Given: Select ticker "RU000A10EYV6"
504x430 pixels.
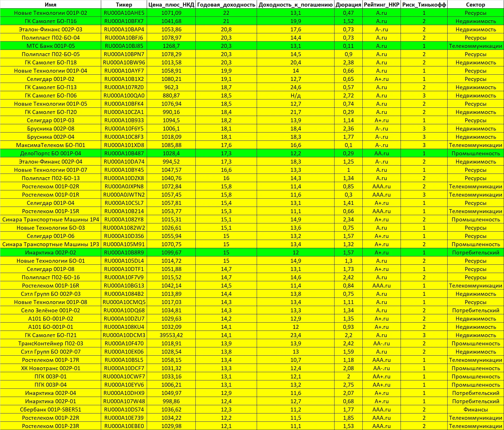Looking at the screenshot, I should (x=124, y=385).
